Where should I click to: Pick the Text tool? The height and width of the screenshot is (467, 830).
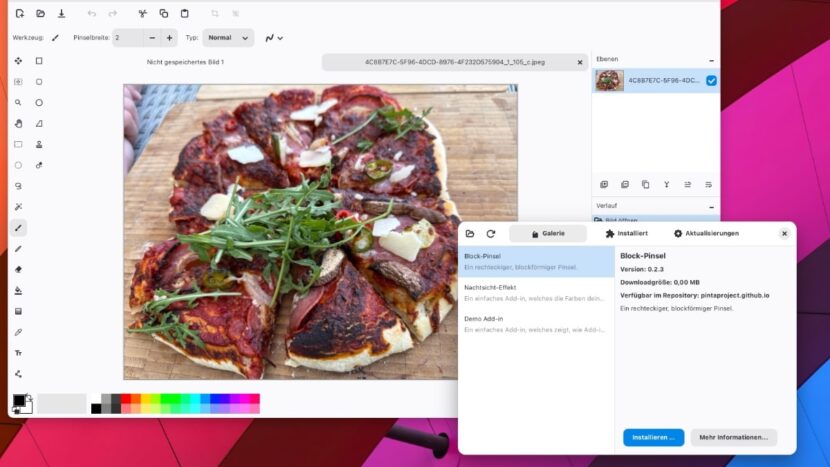(x=18, y=353)
